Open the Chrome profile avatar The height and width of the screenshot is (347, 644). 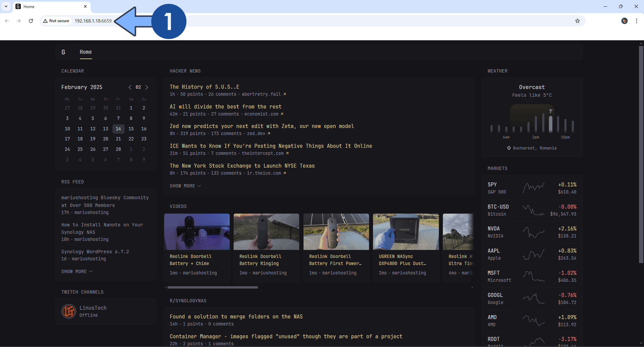pyautogui.click(x=625, y=21)
